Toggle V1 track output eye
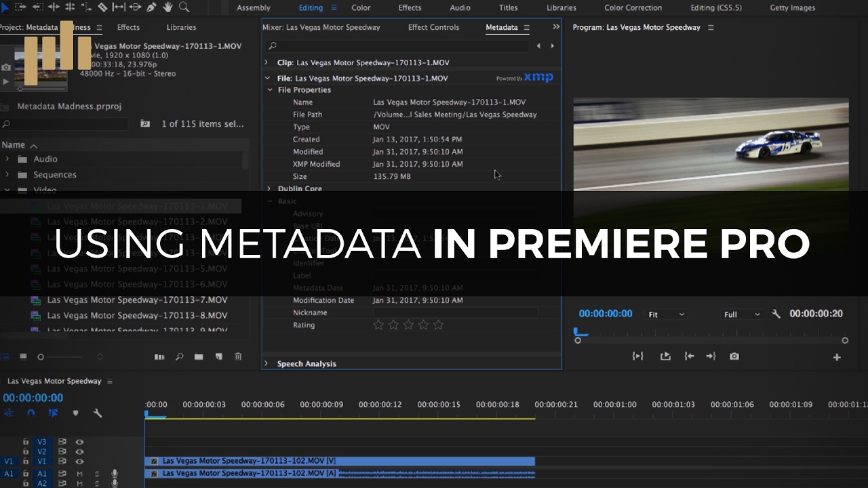868x488 pixels. pyautogui.click(x=79, y=461)
